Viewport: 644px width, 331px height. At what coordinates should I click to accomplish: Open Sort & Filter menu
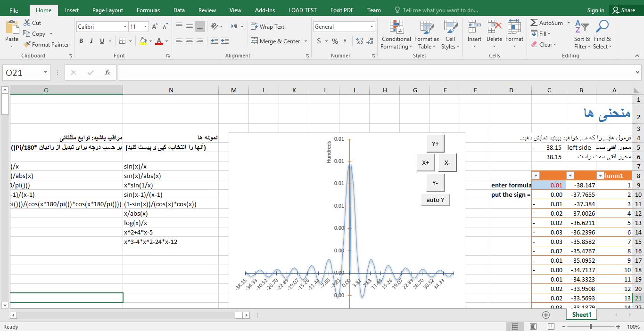582,34
